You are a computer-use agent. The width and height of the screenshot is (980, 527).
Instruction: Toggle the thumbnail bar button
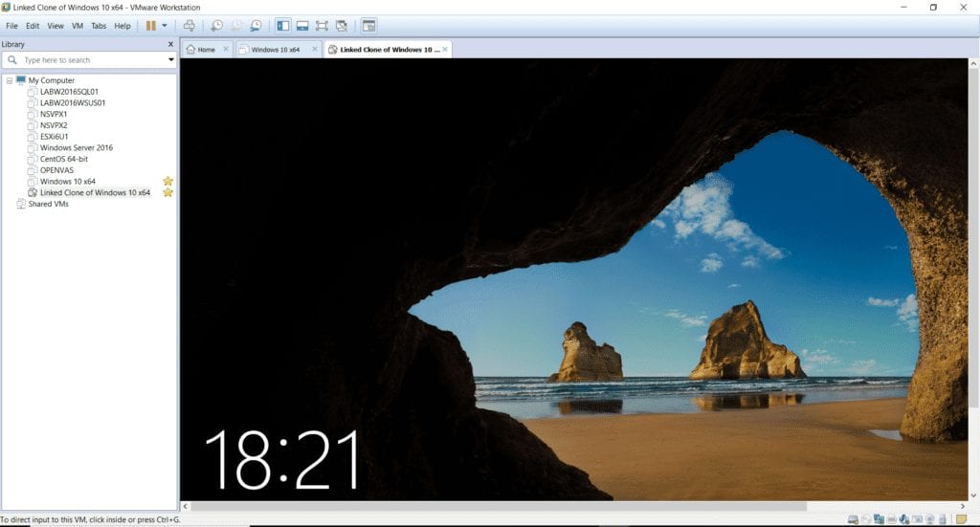pyautogui.click(x=302, y=26)
